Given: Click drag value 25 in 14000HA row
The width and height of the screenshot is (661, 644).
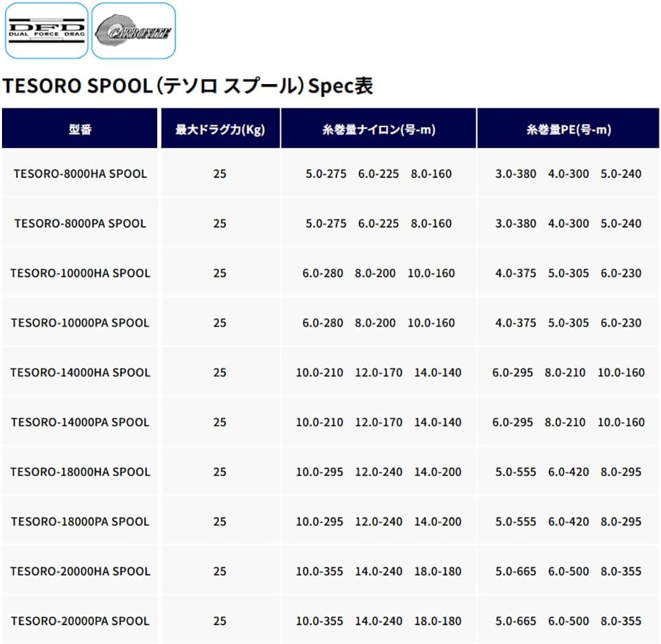Looking at the screenshot, I should tap(220, 373).
